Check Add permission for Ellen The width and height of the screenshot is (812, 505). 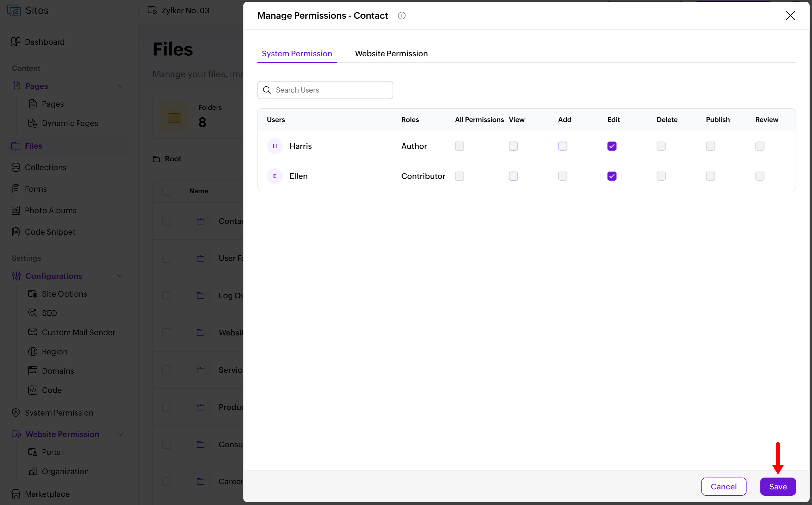(x=563, y=176)
